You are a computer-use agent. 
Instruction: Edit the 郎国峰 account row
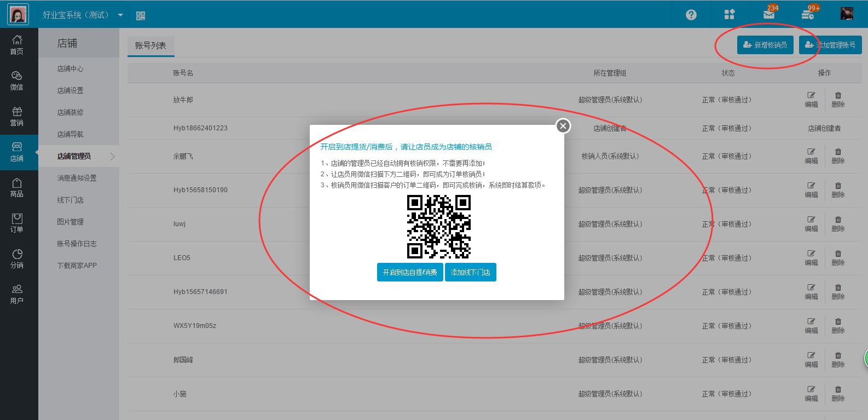(811, 360)
